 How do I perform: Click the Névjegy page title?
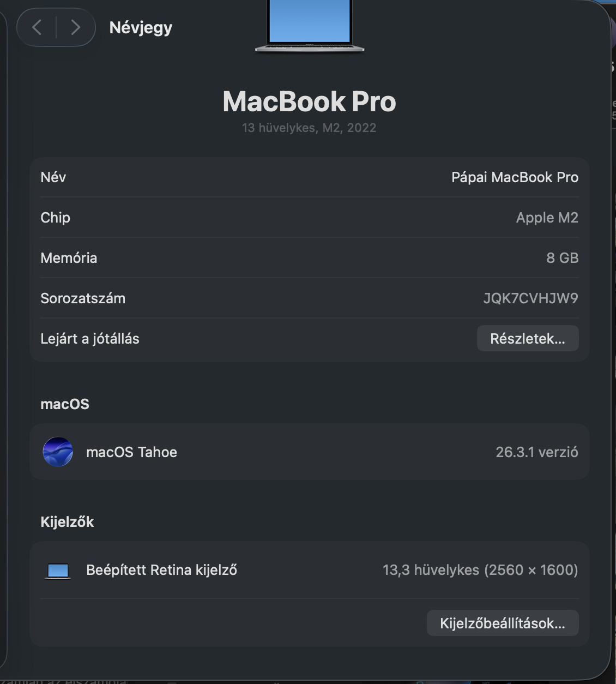[x=141, y=27]
